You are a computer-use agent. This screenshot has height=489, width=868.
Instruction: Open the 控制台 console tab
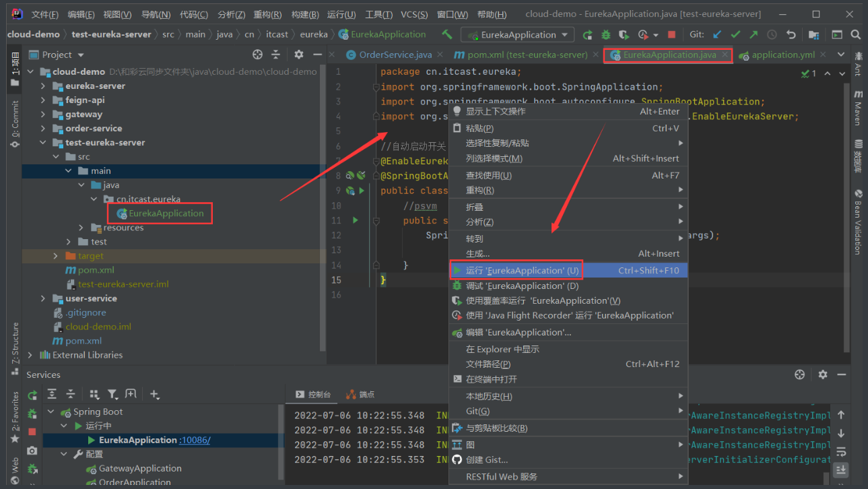[x=314, y=394]
